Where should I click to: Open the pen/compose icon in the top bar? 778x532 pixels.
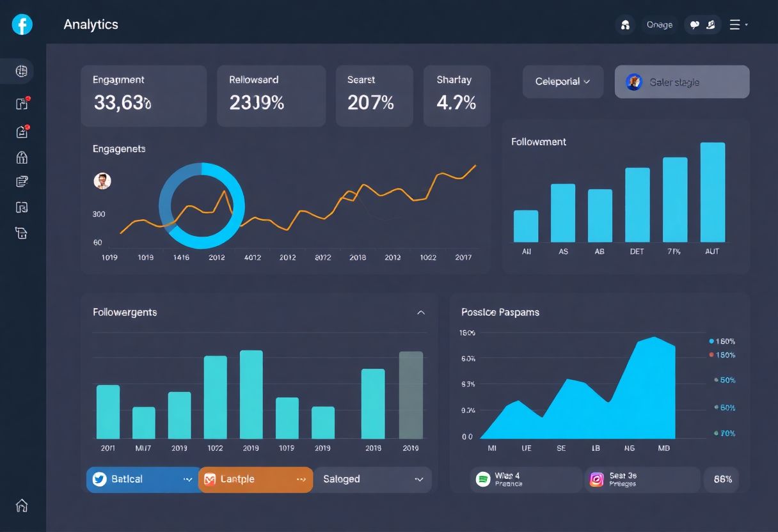(711, 24)
